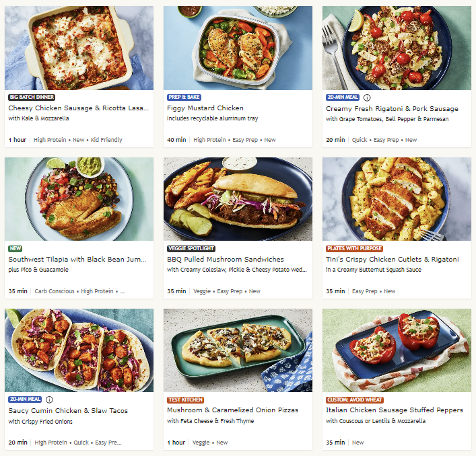Click info icon beside Saucy Cumin Chicken 20-MIN MEAL badge
Image resolution: width=476 pixels, height=456 pixels.
point(49,400)
